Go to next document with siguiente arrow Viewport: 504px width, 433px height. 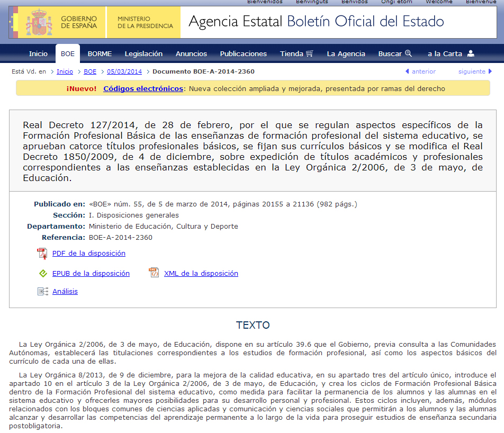coord(489,71)
